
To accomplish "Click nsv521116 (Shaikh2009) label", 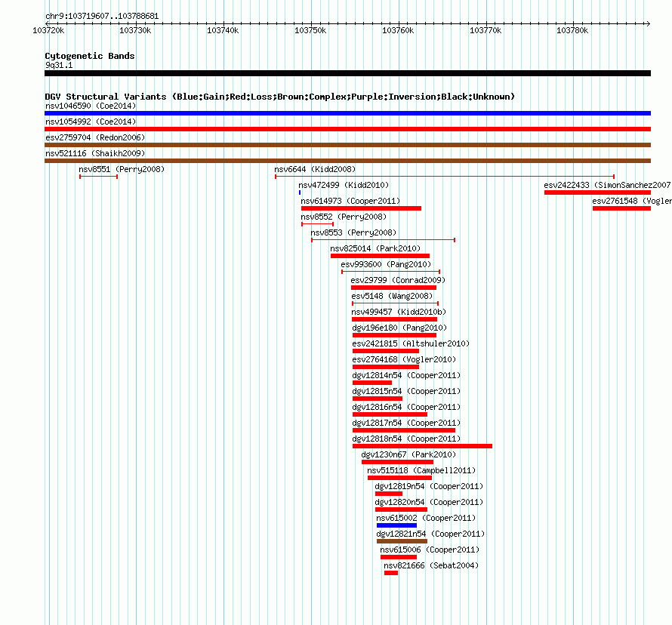I will [95, 153].
